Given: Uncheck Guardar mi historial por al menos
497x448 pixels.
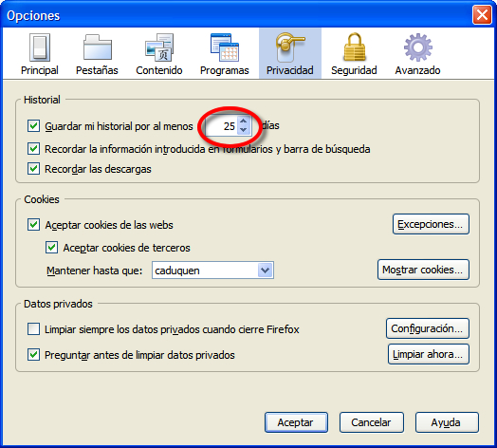Looking at the screenshot, I should click(x=33, y=126).
